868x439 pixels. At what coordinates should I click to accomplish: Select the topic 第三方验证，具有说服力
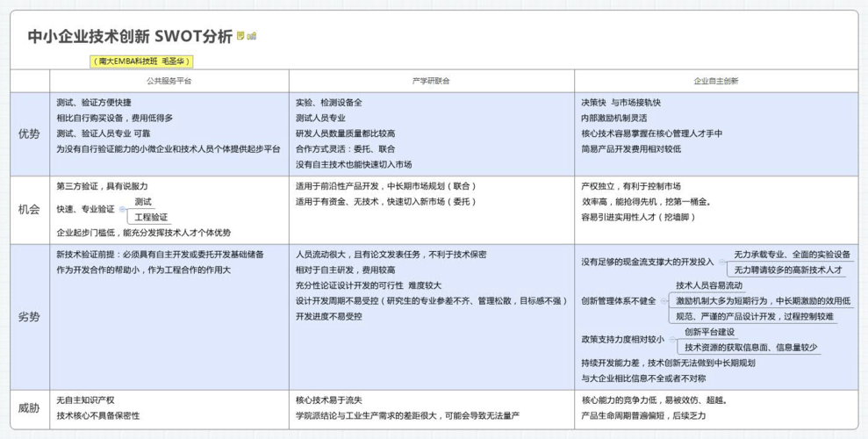[x=103, y=186]
